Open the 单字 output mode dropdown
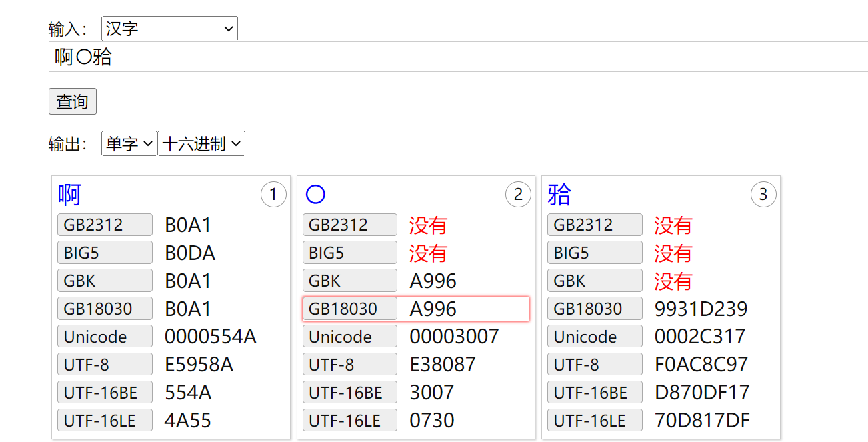The image size is (868, 442). pos(129,143)
